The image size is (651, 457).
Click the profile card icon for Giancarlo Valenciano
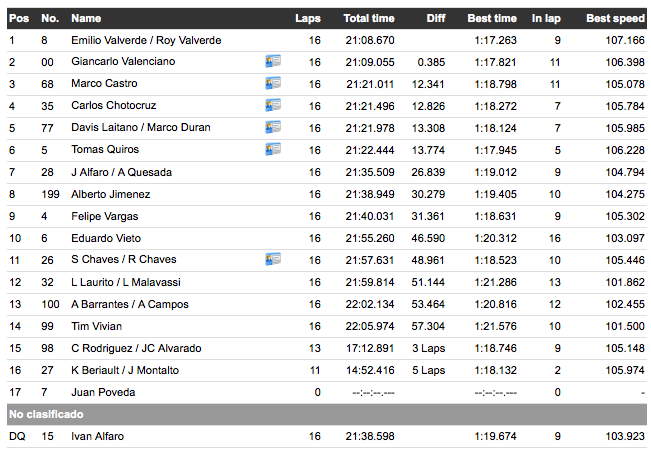point(272,62)
